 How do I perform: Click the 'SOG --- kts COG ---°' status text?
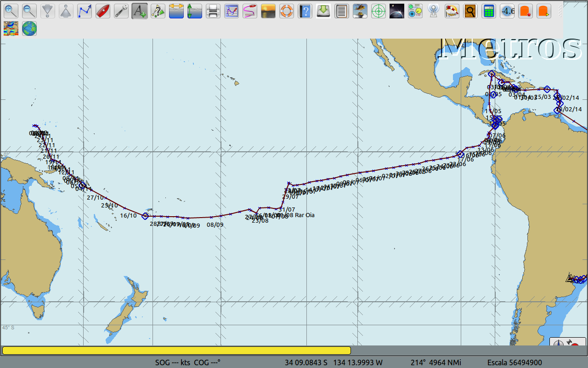point(188,362)
